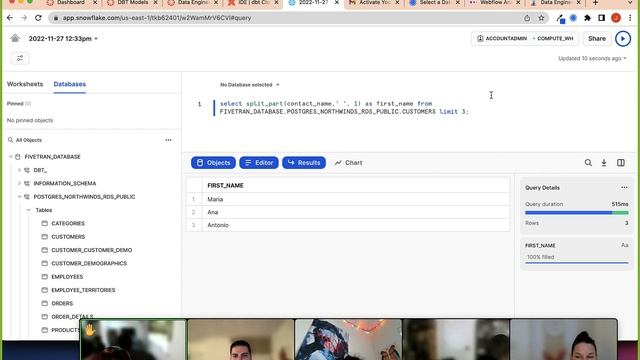This screenshot has width=640, height=360.
Task: Open CUSTOMER_CUSTOMER_DEMO table
Action: coord(91,250)
